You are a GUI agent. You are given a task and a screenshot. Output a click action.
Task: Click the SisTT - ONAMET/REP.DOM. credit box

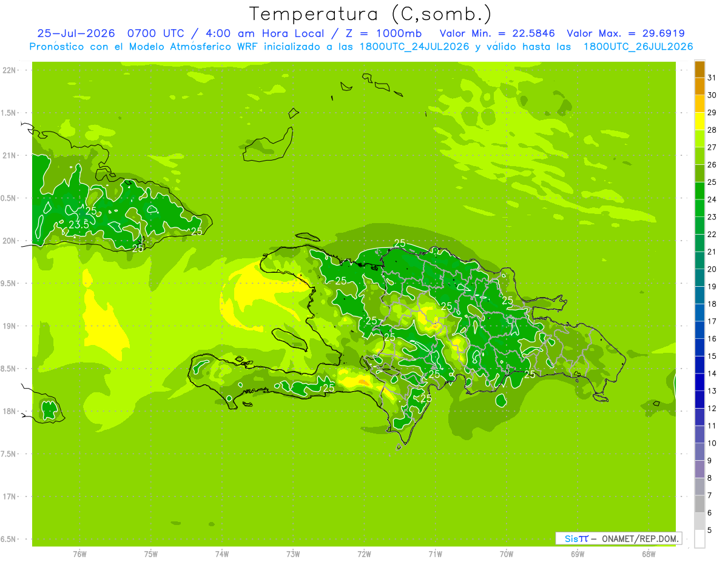618,538
